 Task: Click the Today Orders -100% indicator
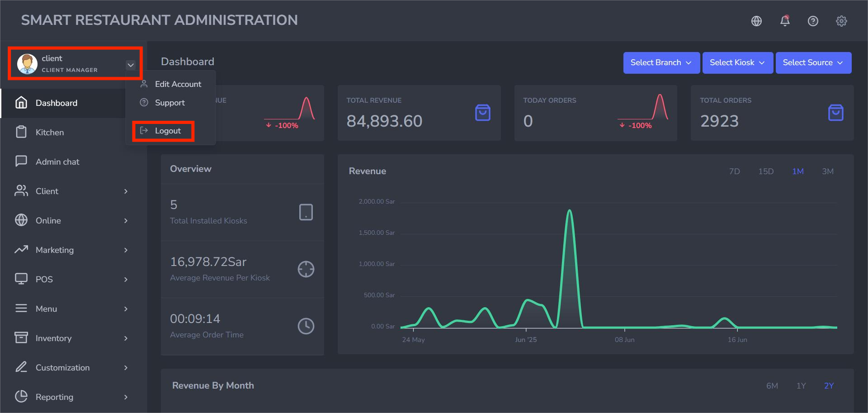point(636,125)
